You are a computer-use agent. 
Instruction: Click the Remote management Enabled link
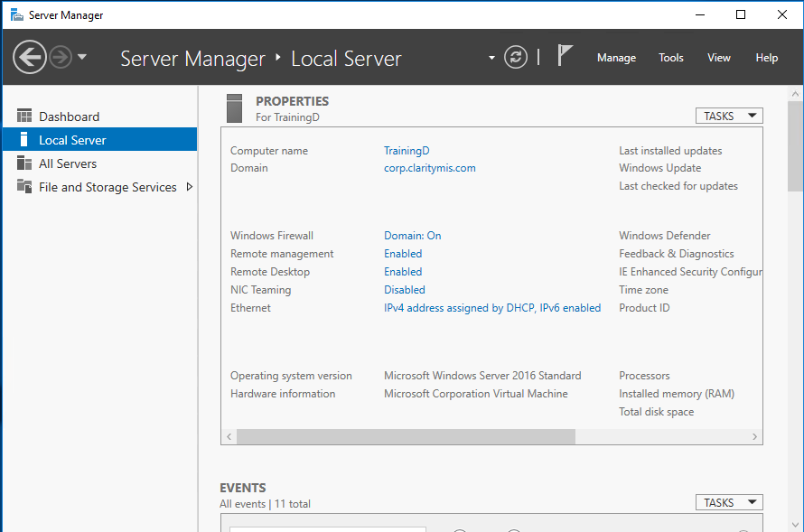click(403, 254)
